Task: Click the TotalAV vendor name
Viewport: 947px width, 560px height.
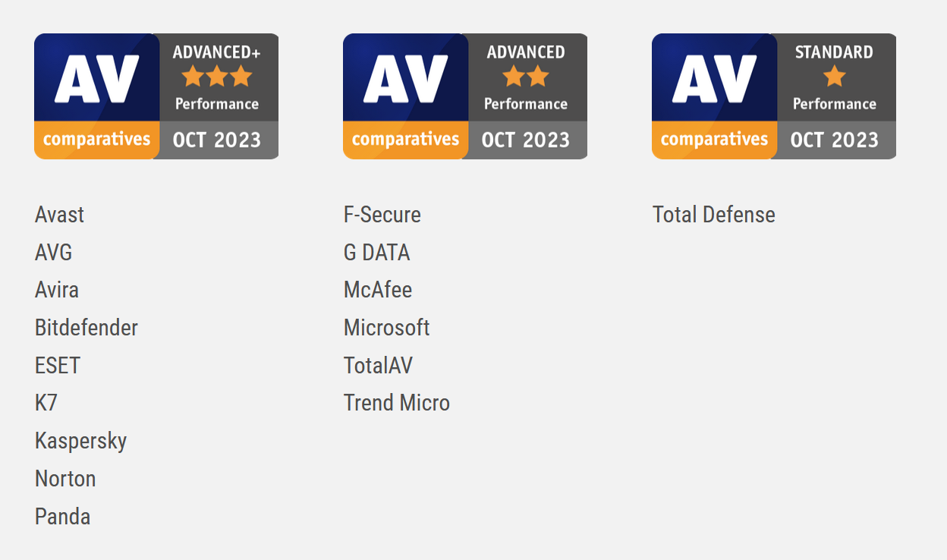Action: pyautogui.click(x=378, y=366)
